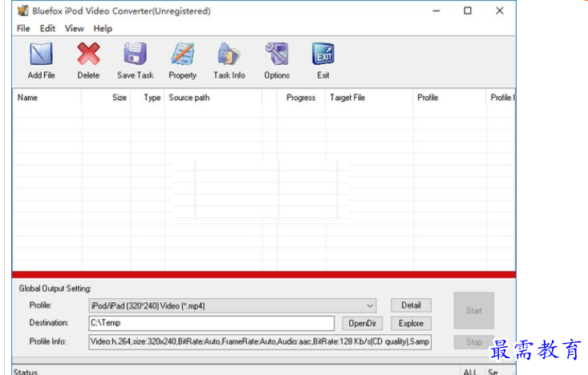Viewport: 588px width, 375px height.
Task: Open the File menu
Action: tap(23, 29)
